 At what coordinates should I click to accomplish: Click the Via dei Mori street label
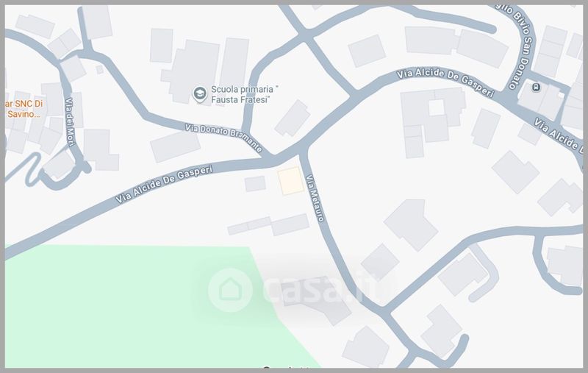(71, 121)
